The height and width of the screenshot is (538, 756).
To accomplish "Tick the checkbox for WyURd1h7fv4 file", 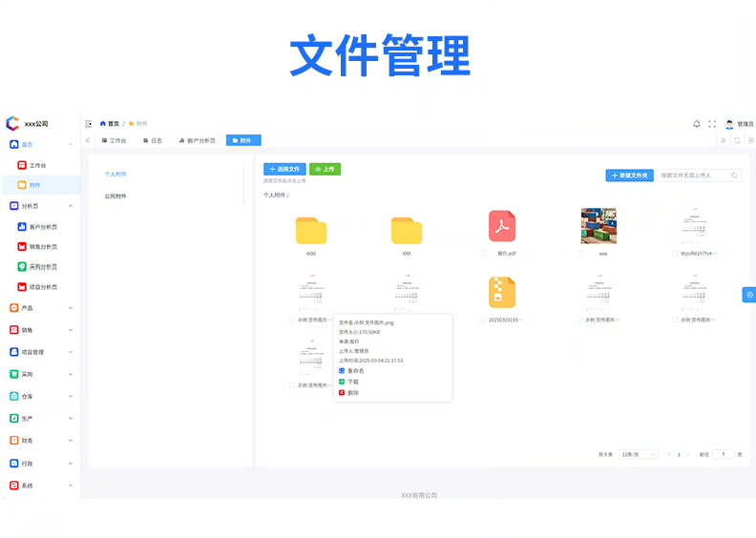I will 675,254.
